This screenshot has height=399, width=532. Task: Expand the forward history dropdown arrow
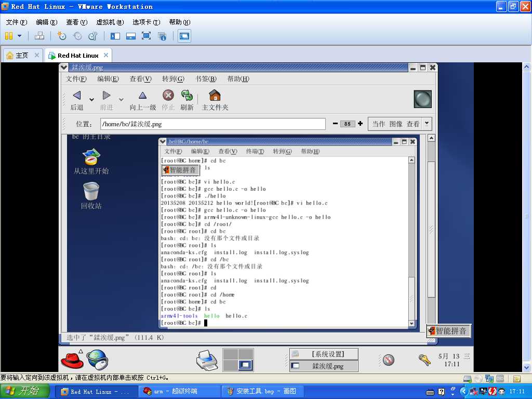click(121, 99)
